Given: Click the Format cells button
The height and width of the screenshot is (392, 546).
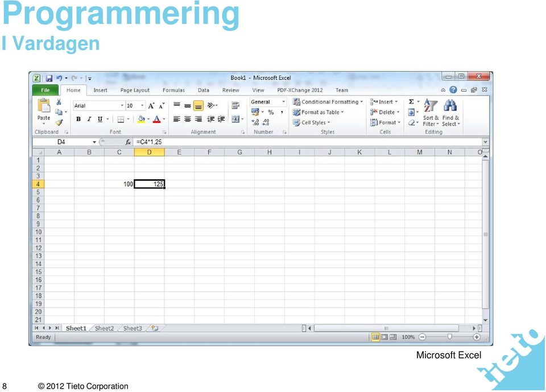Looking at the screenshot, I should coord(385,122).
